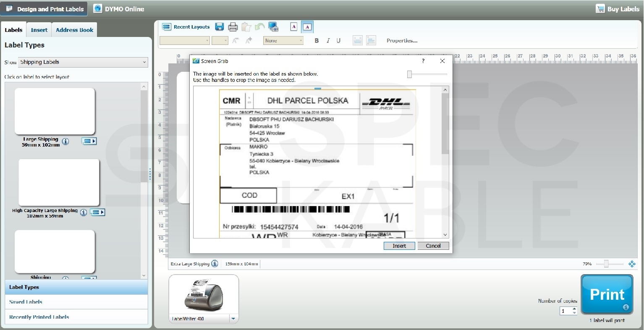Click the Number of copies field
This screenshot has height=330, width=644.
[565, 311]
